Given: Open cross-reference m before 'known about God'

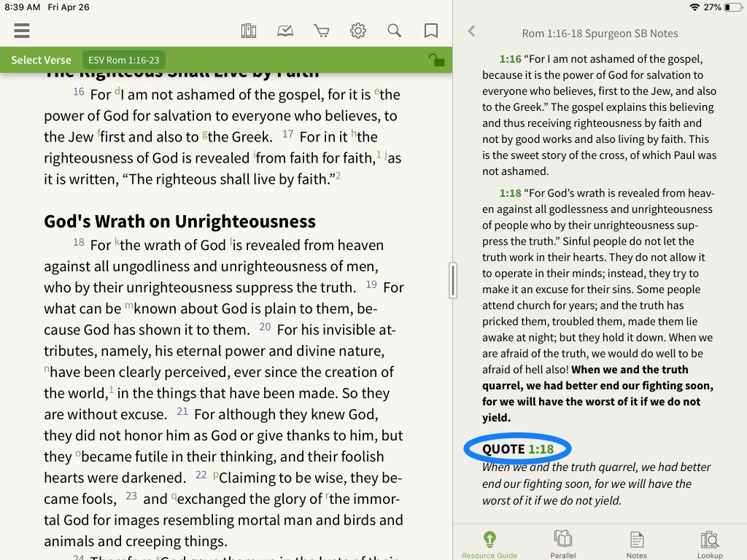Looking at the screenshot, I should [129, 305].
